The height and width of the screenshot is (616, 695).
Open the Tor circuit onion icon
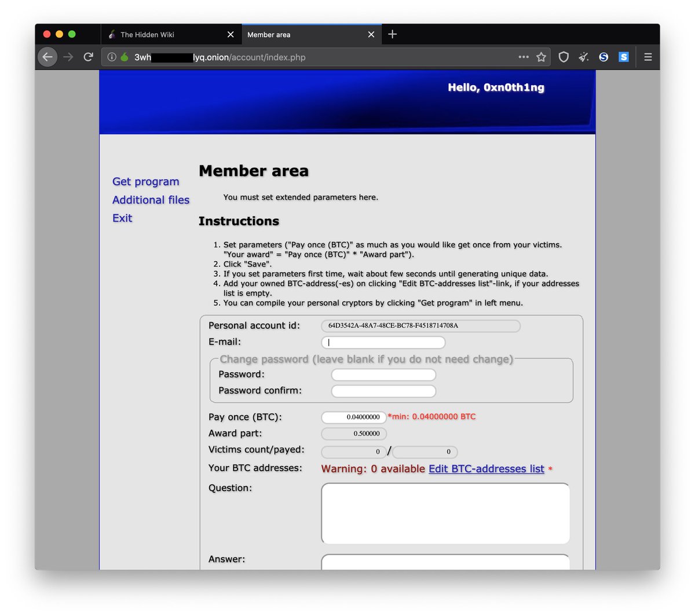(123, 57)
